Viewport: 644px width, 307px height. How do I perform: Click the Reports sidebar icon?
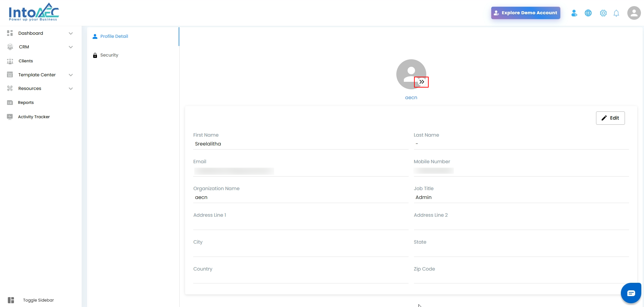10,103
